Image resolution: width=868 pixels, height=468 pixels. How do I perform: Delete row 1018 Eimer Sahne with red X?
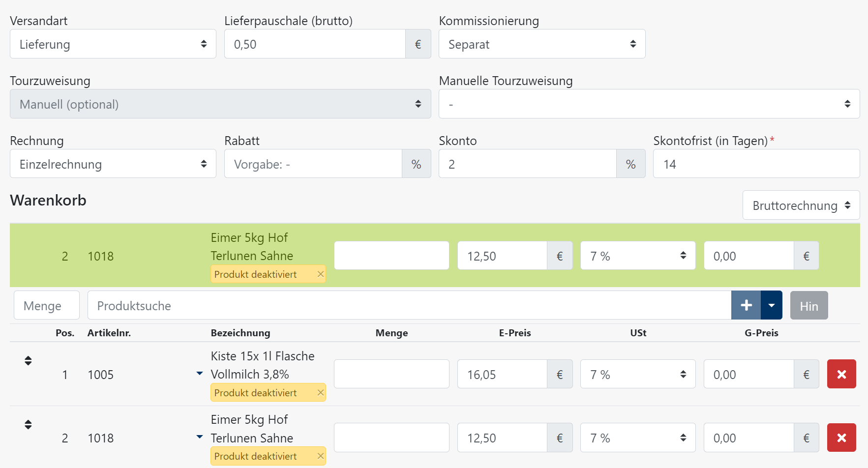click(x=841, y=438)
